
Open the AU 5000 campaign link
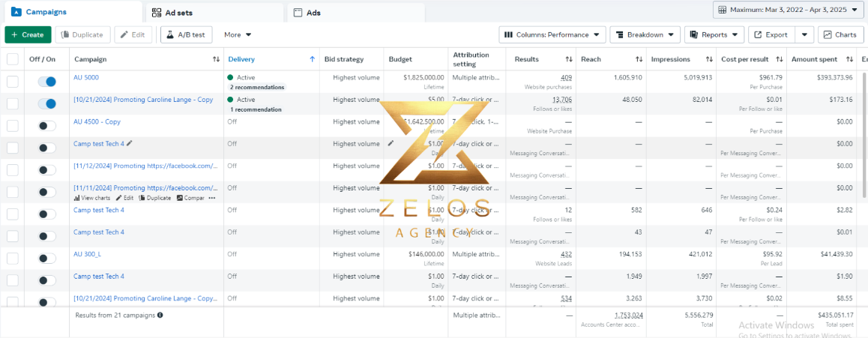point(85,77)
